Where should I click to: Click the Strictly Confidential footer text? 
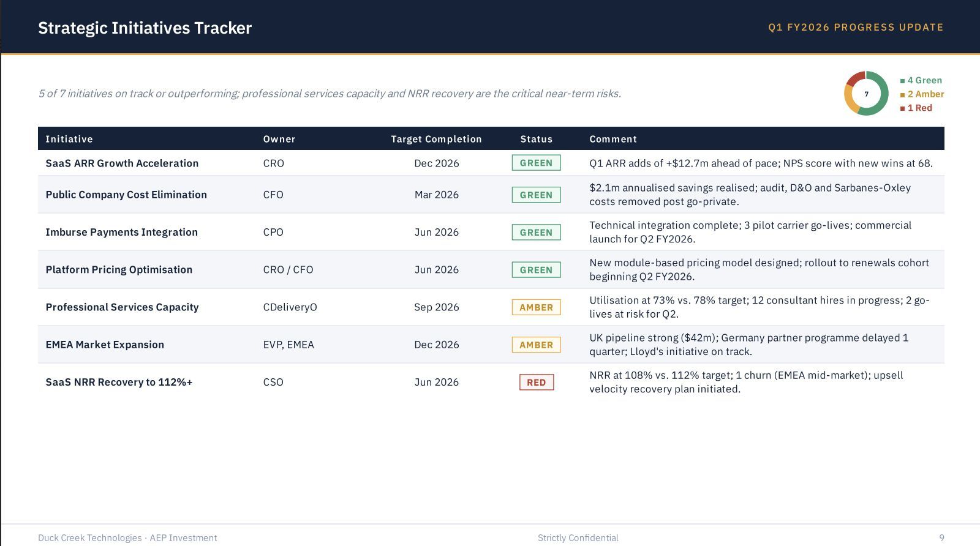click(x=578, y=537)
